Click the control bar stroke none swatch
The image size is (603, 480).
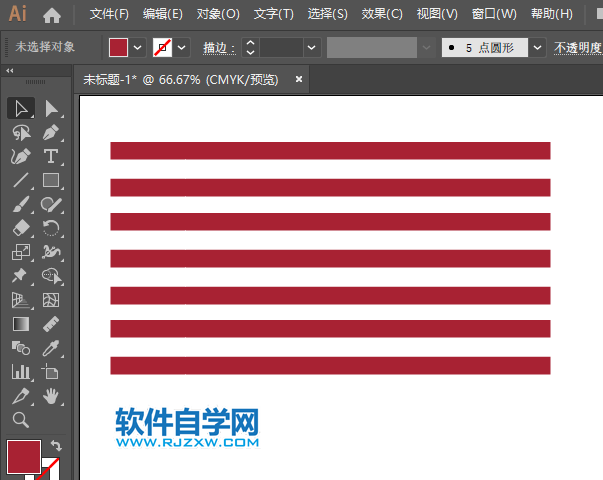point(162,48)
